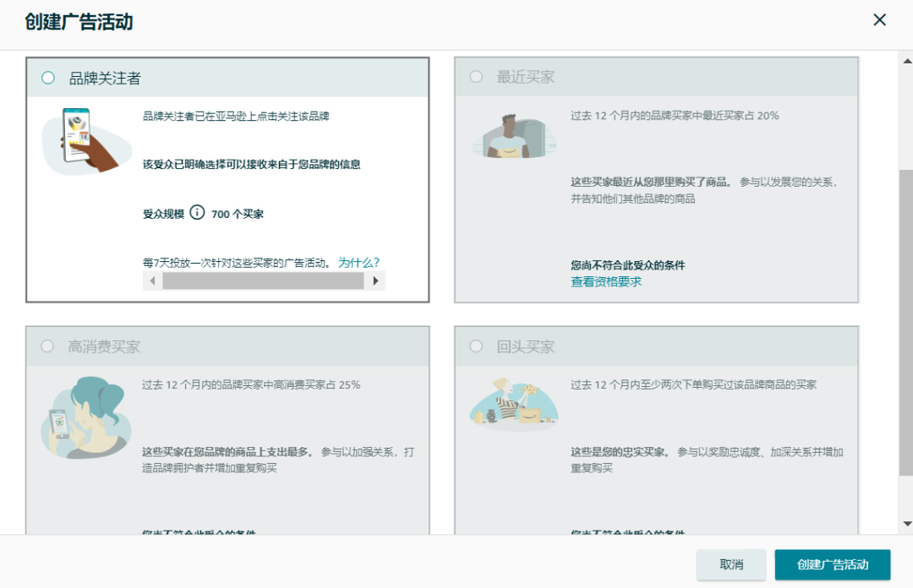Screen dimensions: 913x588
Task: Select the 高消费买家 radio button
Action: point(47,346)
